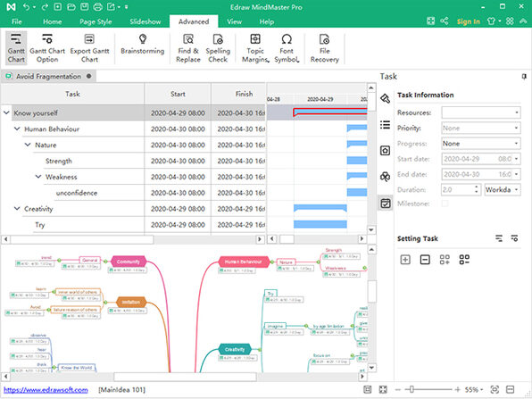Screen dimensions: 532x399
Task: Open the Slideshow tab
Action: click(x=145, y=21)
